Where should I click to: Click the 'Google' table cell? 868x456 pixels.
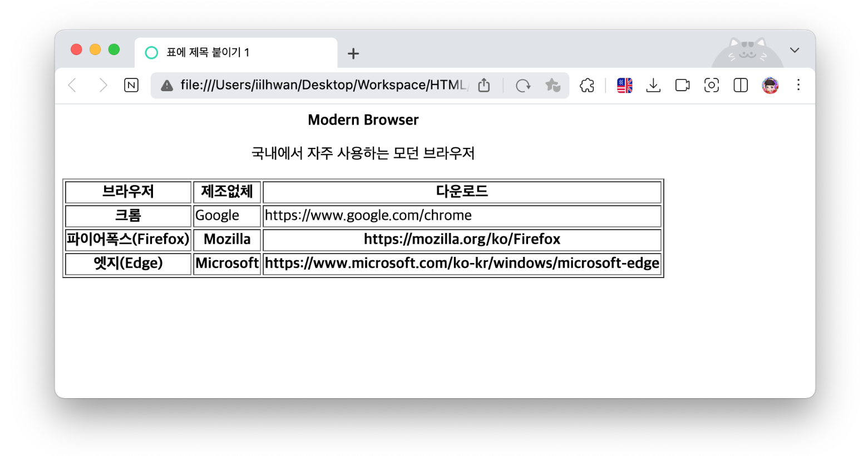(x=227, y=216)
